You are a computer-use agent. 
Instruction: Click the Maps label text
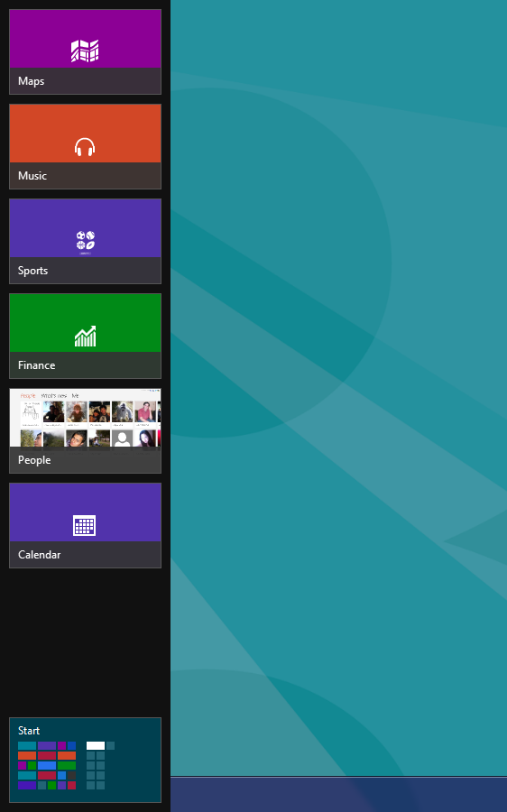31,81
